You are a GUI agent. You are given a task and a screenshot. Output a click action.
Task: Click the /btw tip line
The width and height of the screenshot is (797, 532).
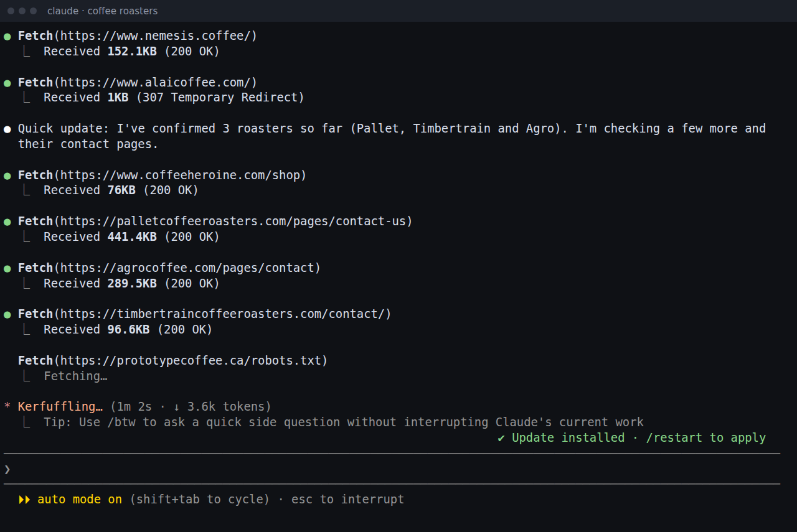tap(344, 422)
